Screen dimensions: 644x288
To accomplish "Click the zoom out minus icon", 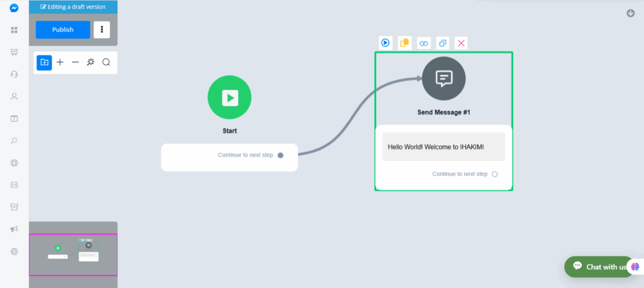I will (75, 62).
